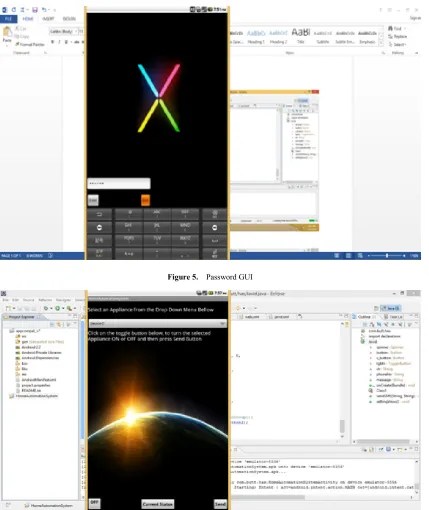Click Italic in the Word font group
This screenshot has height=510, width=429.
coord(59,42)
